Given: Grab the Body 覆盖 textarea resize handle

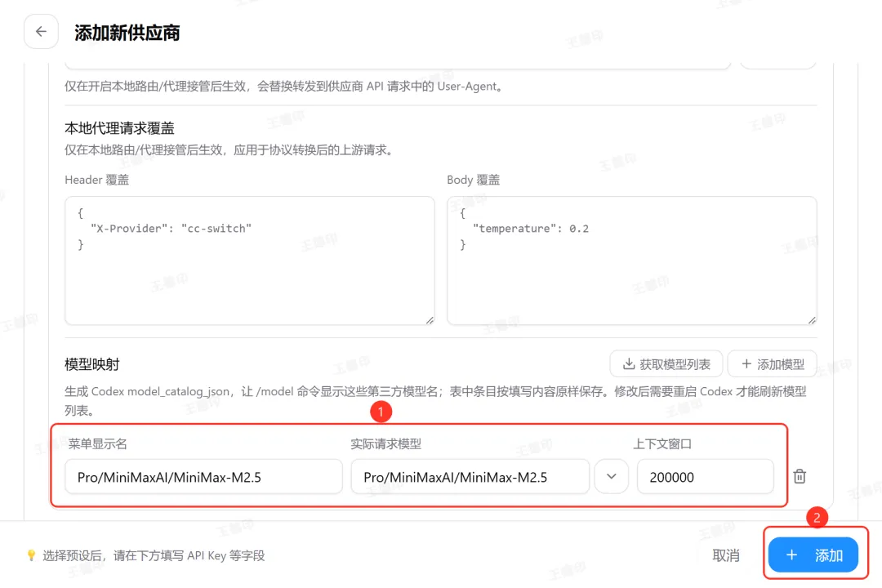Looking at the screenshot, I should point(812,320).
